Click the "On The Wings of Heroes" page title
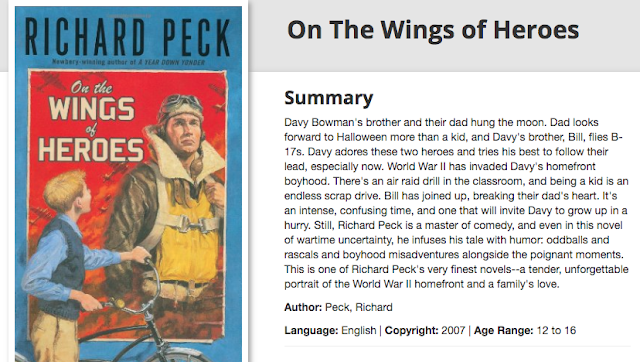 click(x=433, y=30)
